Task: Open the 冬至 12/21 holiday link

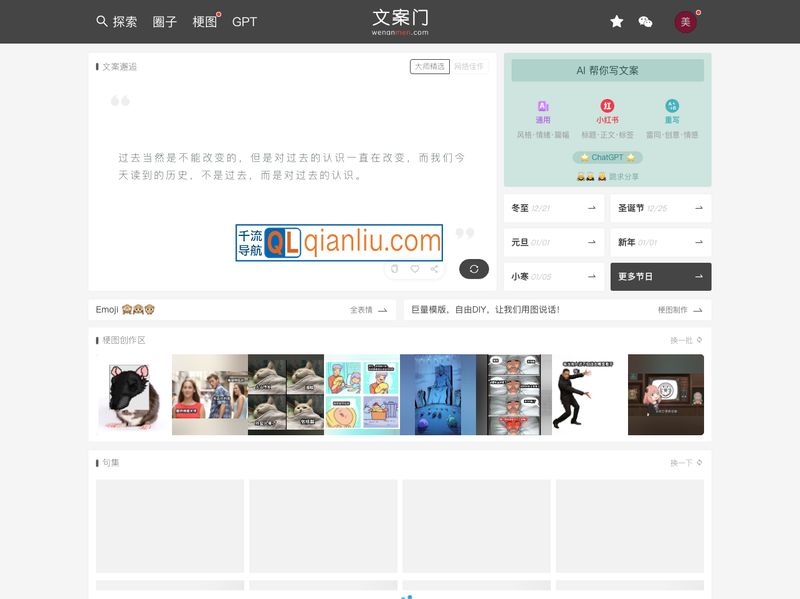Action: [x=553, y=208]
